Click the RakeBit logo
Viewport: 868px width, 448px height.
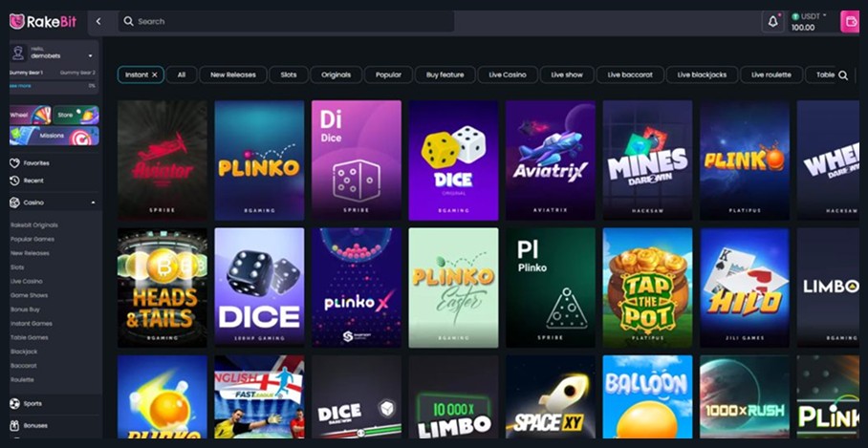click(x=43, y=22)
